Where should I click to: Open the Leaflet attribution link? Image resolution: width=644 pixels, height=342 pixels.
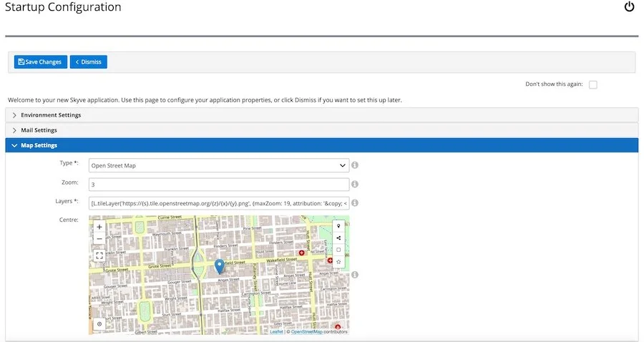(276, 332)
